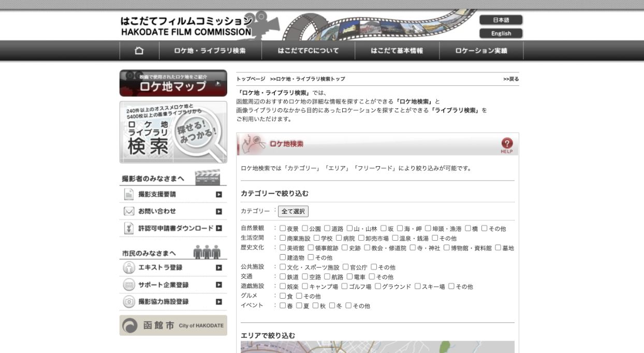Check the 商業施設 category box
This screenshot has height=353, width=644.
point(283,238)
